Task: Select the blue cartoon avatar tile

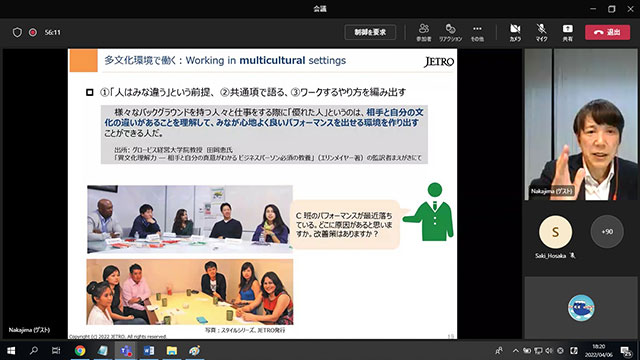Action: 581,308
